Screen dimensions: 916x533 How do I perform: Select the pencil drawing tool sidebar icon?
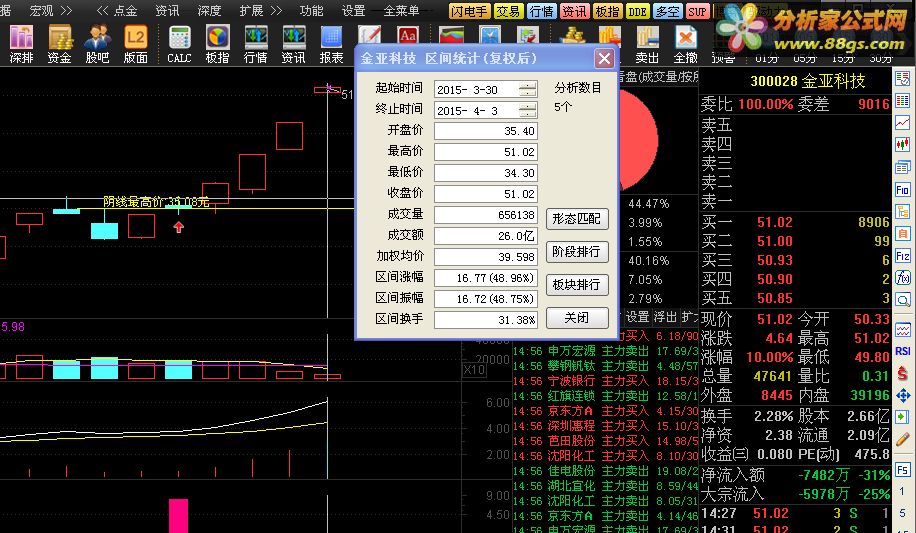point(903,438)
